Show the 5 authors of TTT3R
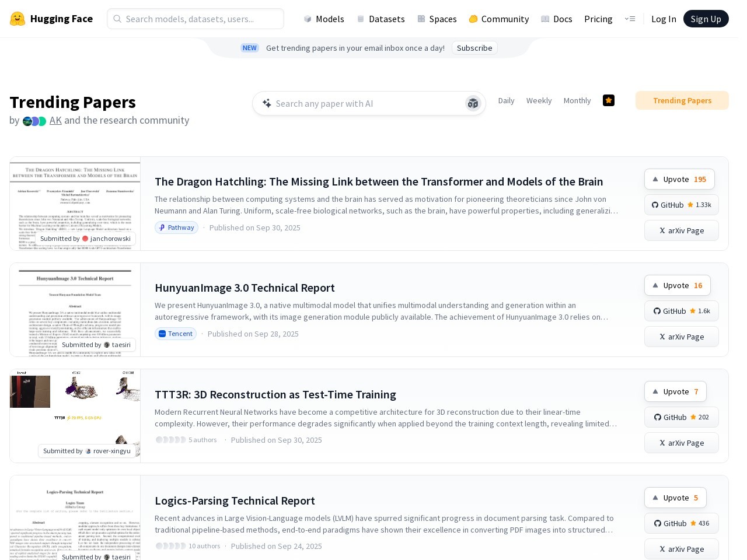747x560 pixels. pyautogui.click(x=186, y=440)
